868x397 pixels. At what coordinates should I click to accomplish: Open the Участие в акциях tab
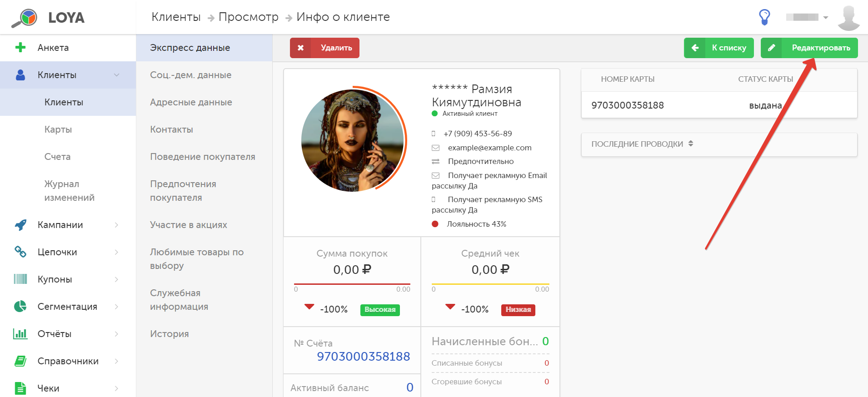(204, 225)
